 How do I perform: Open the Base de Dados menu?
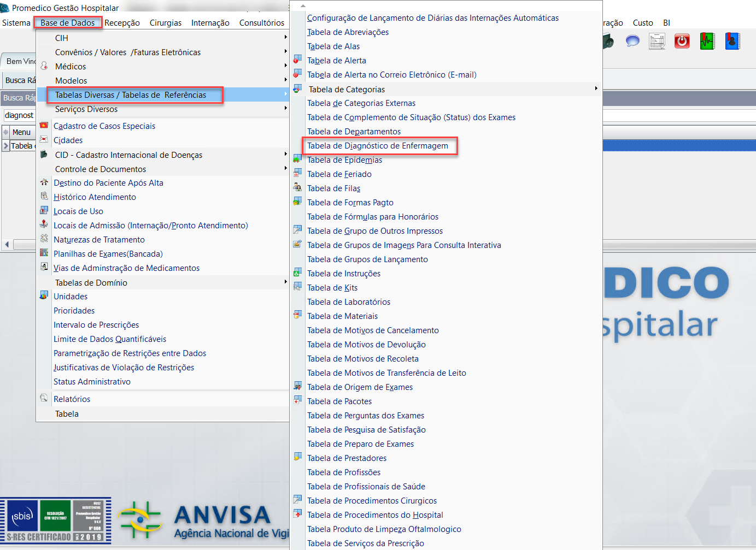[x=68, y=23]
